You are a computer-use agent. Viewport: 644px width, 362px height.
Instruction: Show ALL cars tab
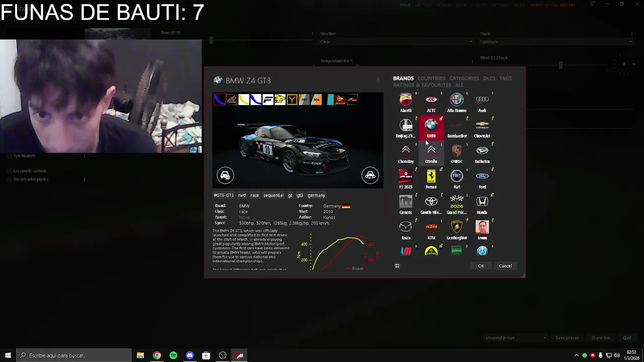coord(459,85)
